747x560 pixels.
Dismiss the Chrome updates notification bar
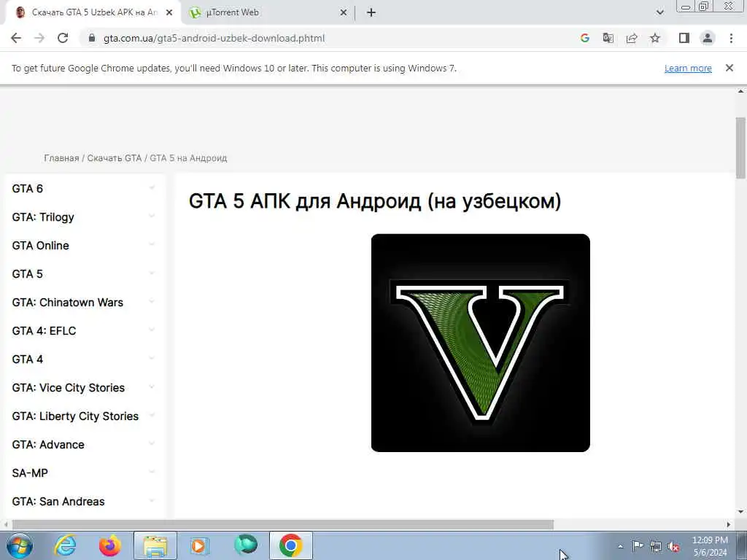tap(729, 68)
